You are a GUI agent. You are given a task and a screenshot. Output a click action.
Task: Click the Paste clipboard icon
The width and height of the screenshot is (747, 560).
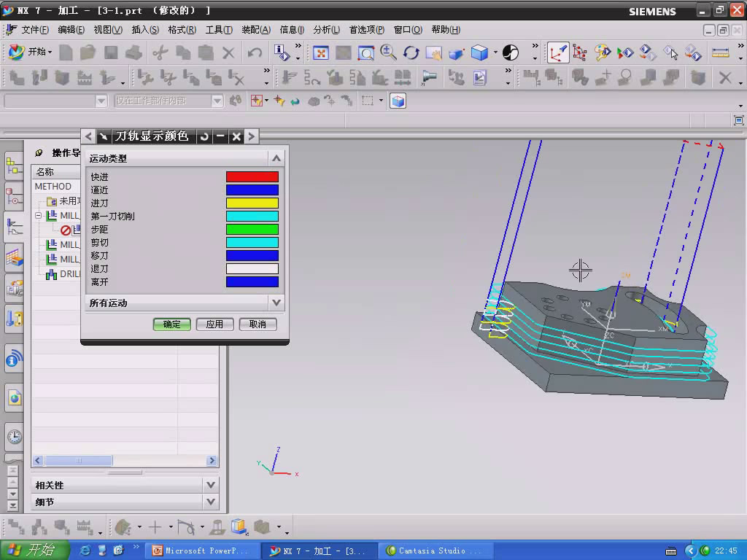pos(206,52)
